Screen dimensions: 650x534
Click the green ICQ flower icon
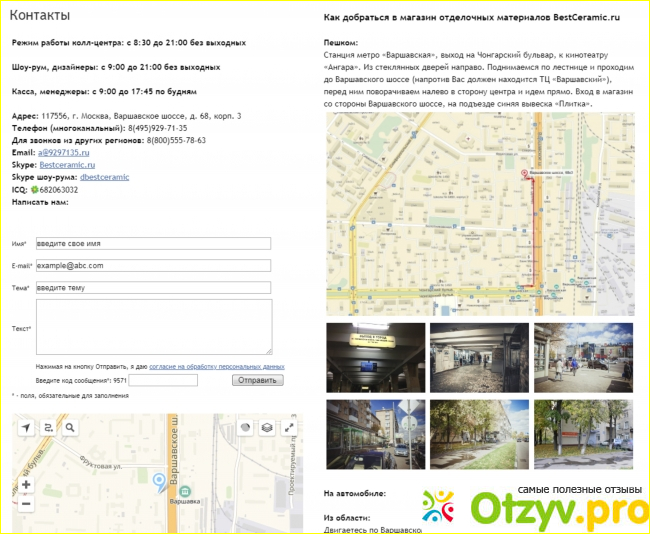point(32,189)
